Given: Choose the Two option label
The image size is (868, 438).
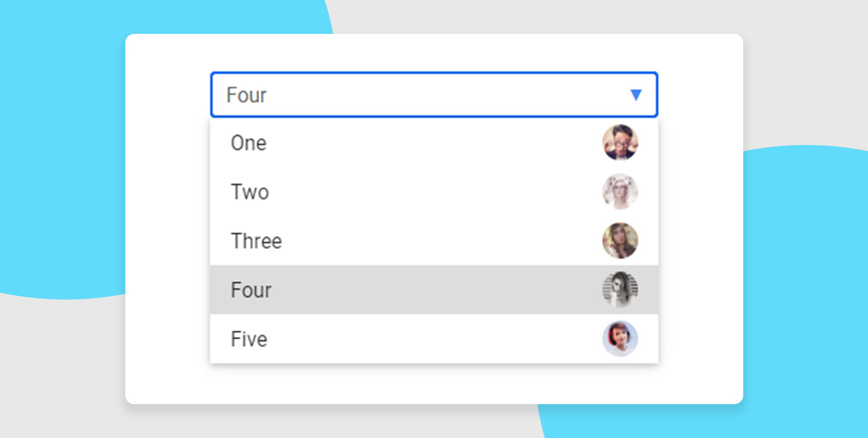Looking at the screenshot, I should (x=250, y=192).
